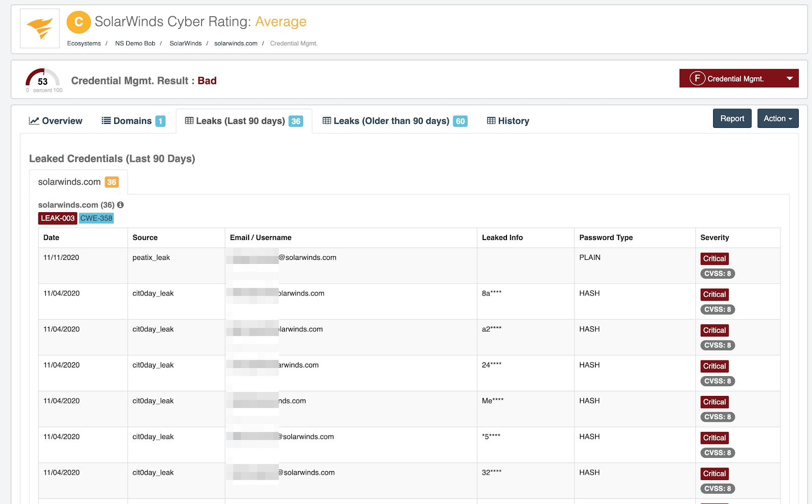Expand the Credential Mgmt. dropdown
This screenshot has width=812, height=504.
pyautogui.click(x=789, y=79)
